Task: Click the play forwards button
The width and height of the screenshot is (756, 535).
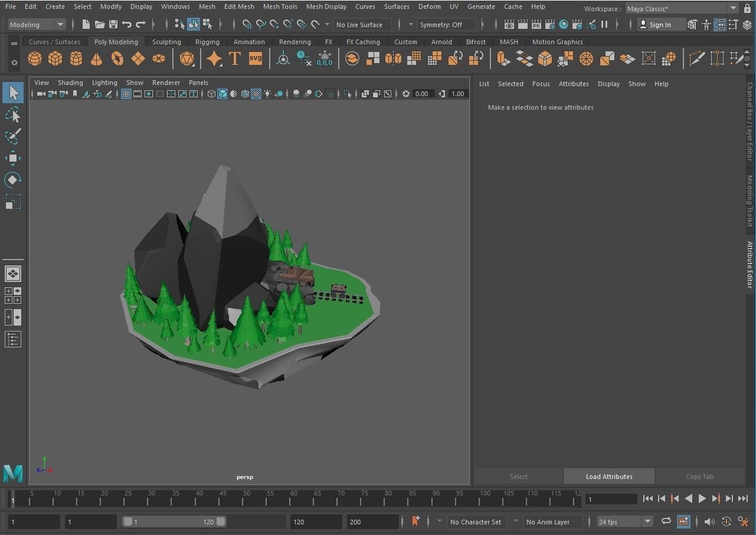Action: point(702,499)
